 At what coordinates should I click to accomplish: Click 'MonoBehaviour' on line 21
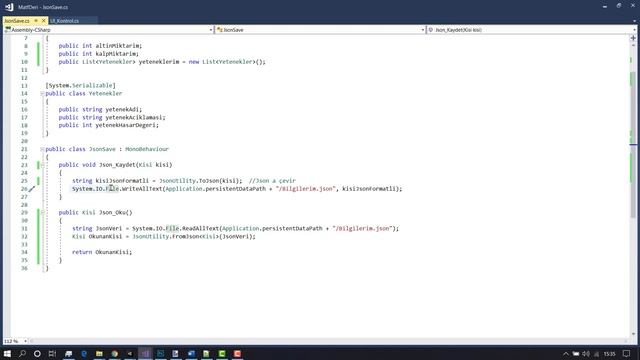click(147, 149)
